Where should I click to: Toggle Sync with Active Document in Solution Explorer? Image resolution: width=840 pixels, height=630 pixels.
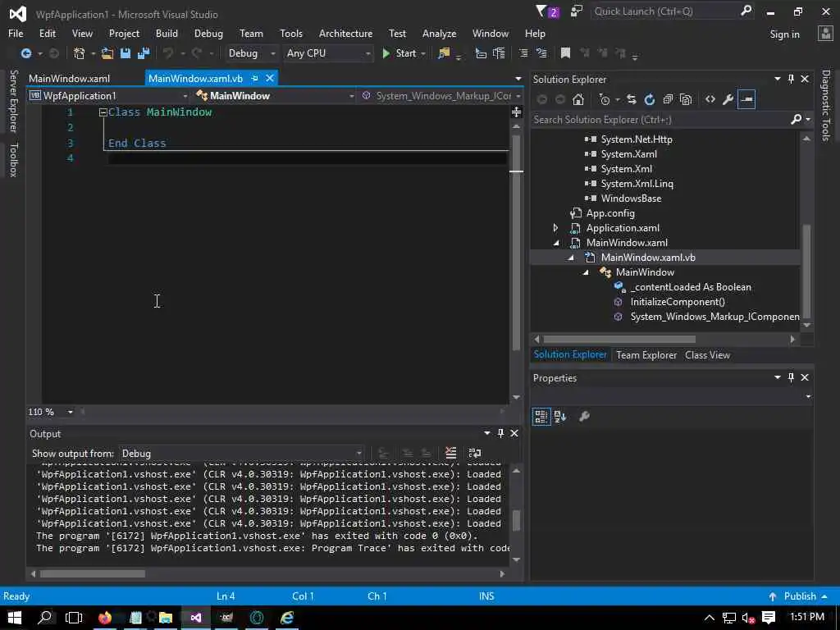(632, 99)
